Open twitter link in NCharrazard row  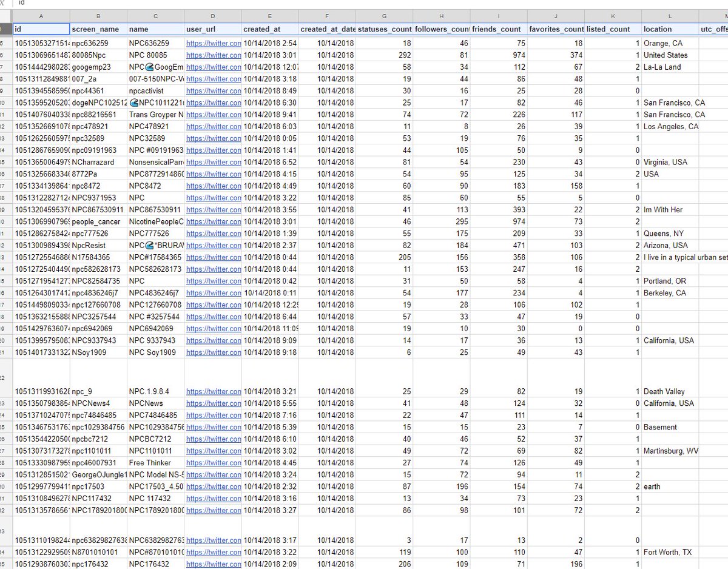[214, 162]
